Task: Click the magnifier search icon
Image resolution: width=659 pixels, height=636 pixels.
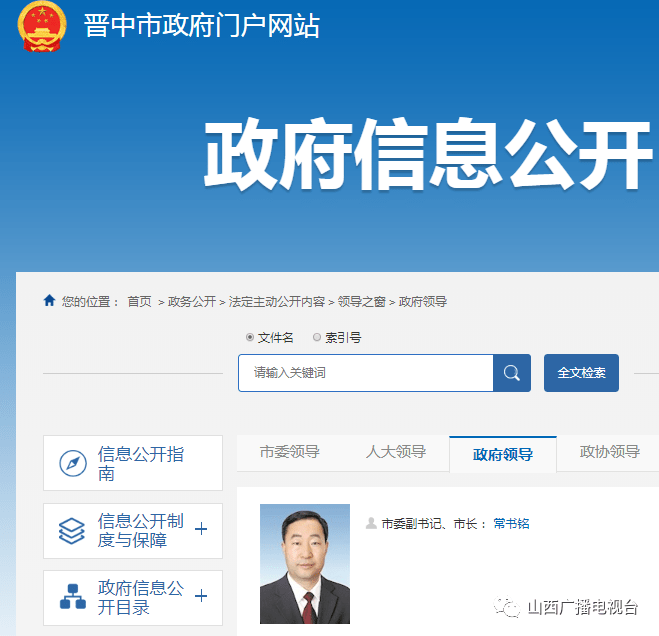Action: pos(511,373)
